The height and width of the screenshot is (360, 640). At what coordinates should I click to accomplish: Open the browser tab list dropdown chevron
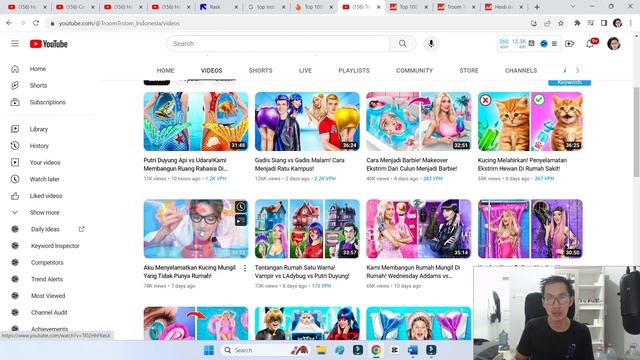click(573, 7)
